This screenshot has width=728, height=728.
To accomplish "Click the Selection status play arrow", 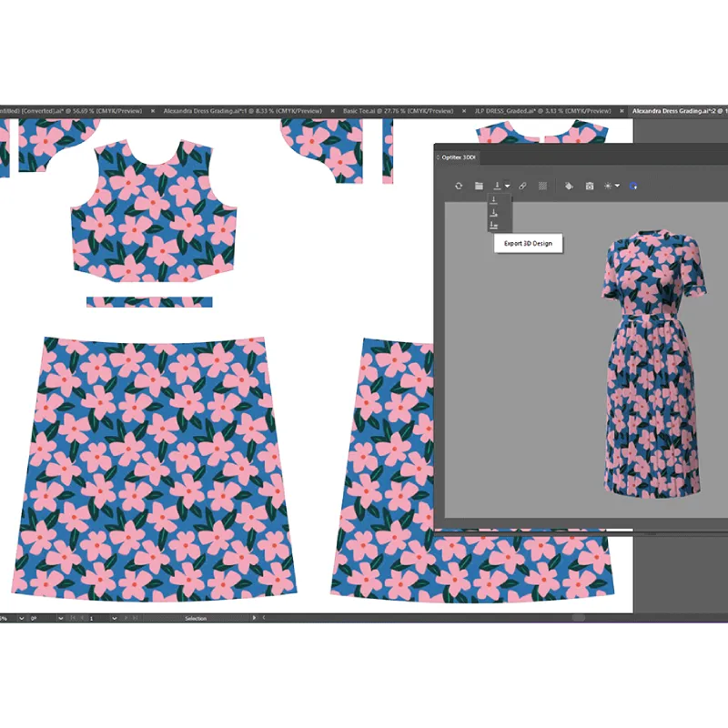I will pos(254,618).
